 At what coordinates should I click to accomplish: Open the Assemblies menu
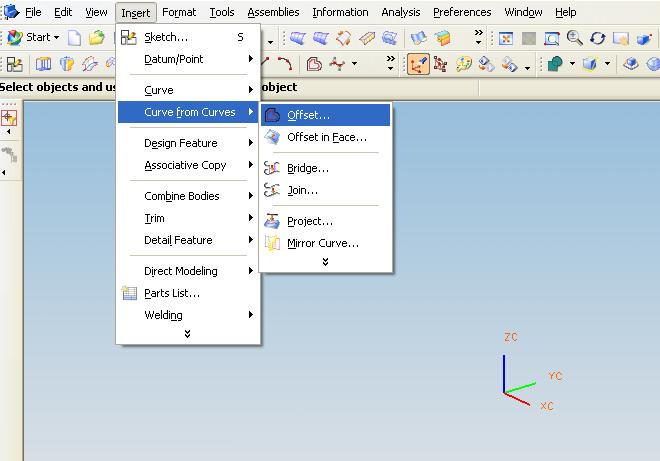click(x=273, y=13)
